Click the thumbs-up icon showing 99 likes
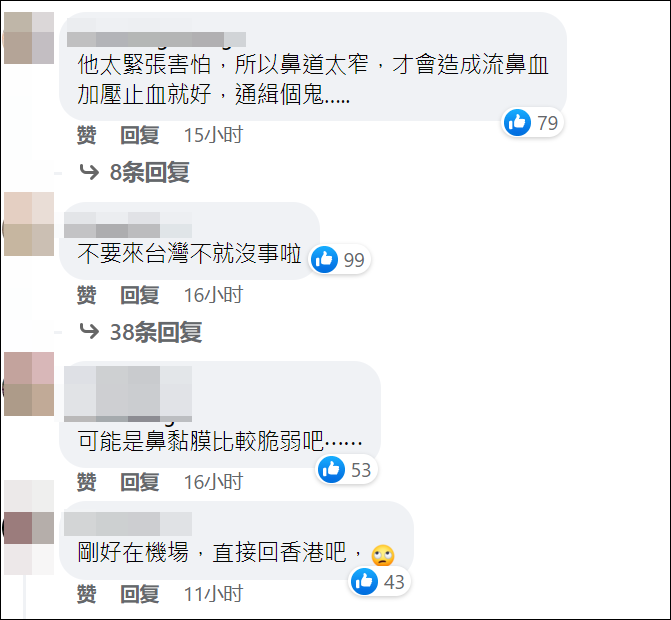Image resolution: width=671 pixels, height=620 pixels. click(x=324, y=259)
